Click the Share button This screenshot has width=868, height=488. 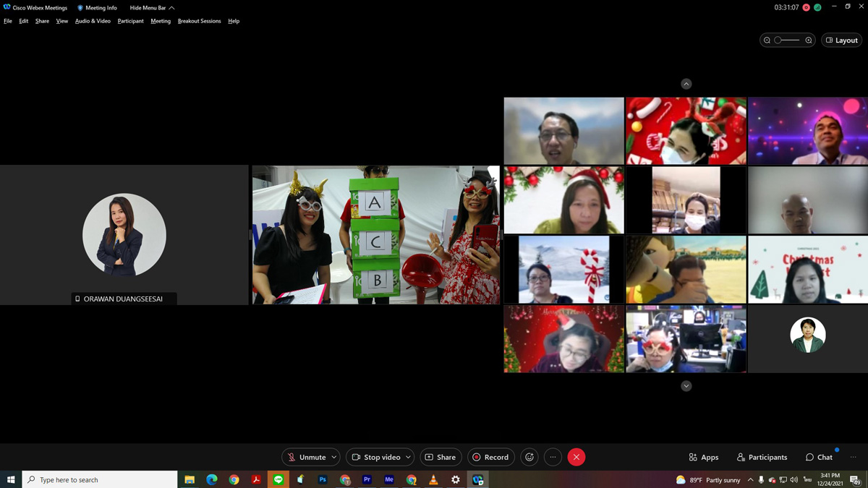(441, 457)
